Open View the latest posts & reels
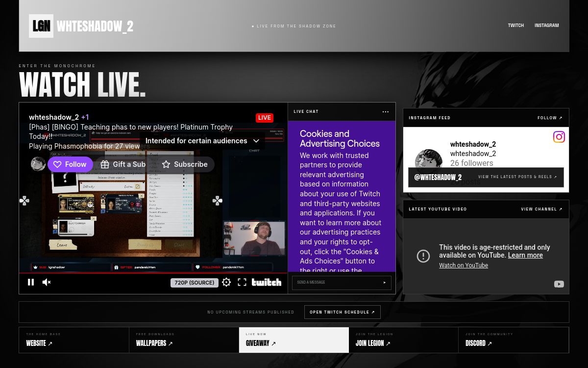This screenshot has height=368, width=588. pyautogui.click(x=517, y=177)
